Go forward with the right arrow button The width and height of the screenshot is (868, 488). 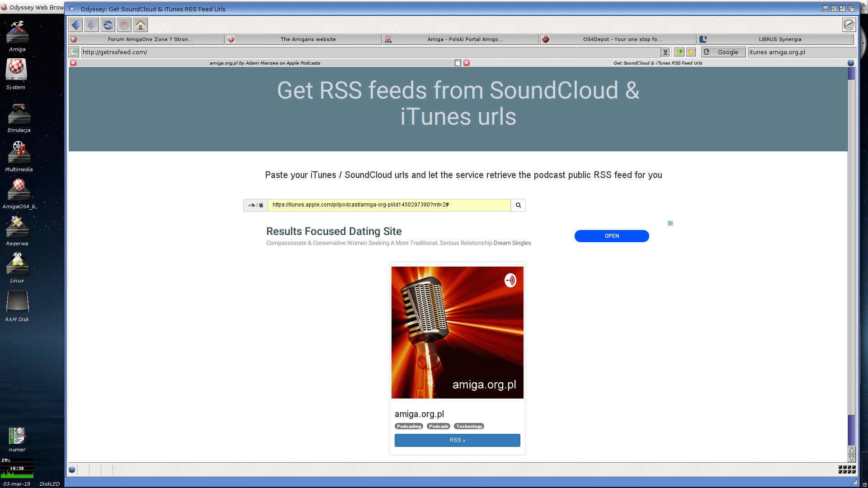92,25
